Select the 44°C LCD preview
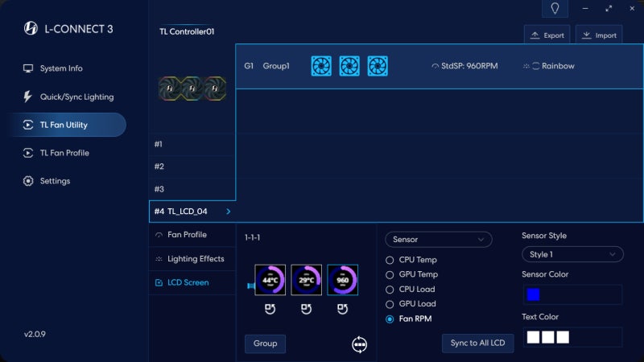 [x=270, y=280]
